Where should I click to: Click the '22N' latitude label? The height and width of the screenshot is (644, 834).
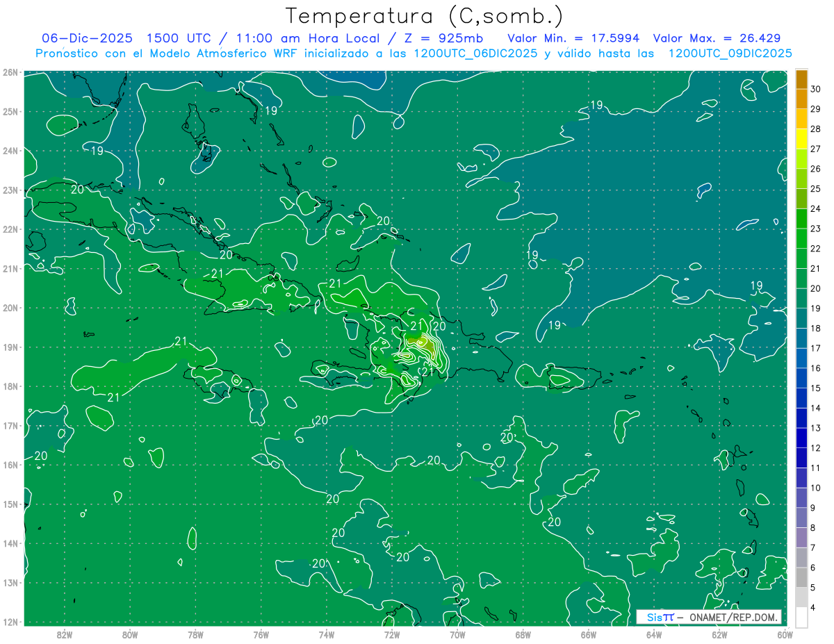10,229
